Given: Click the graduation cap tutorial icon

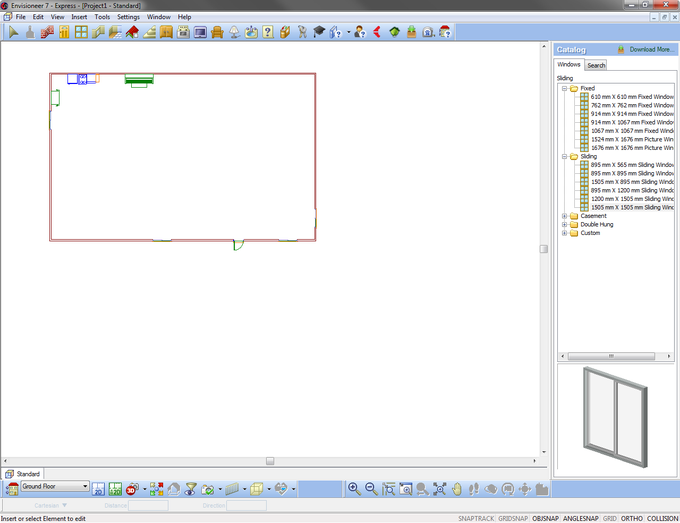Looking at the screenshot, I should 319,32.
